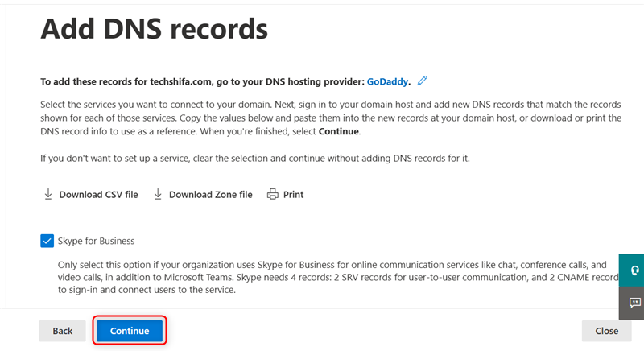This screenshot has width=644, height=351.
Task: Click the Download Zone file arrow icon
Action: pyautogui.click(x=159, y=194)
